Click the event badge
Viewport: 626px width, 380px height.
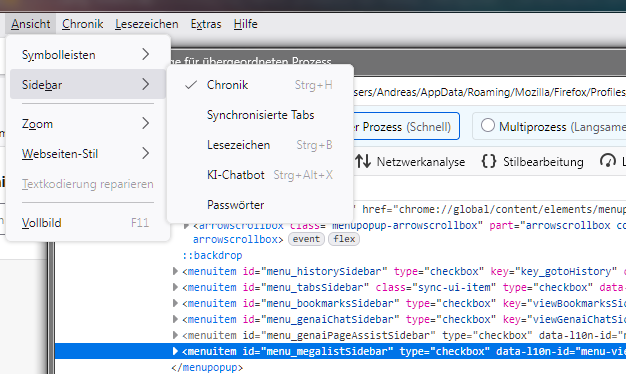[306, 239]
